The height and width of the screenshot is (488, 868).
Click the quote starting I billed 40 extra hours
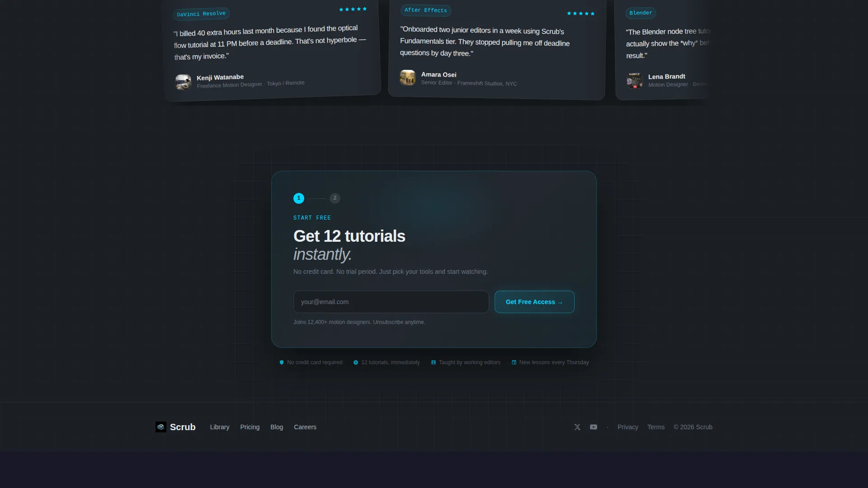270,42
